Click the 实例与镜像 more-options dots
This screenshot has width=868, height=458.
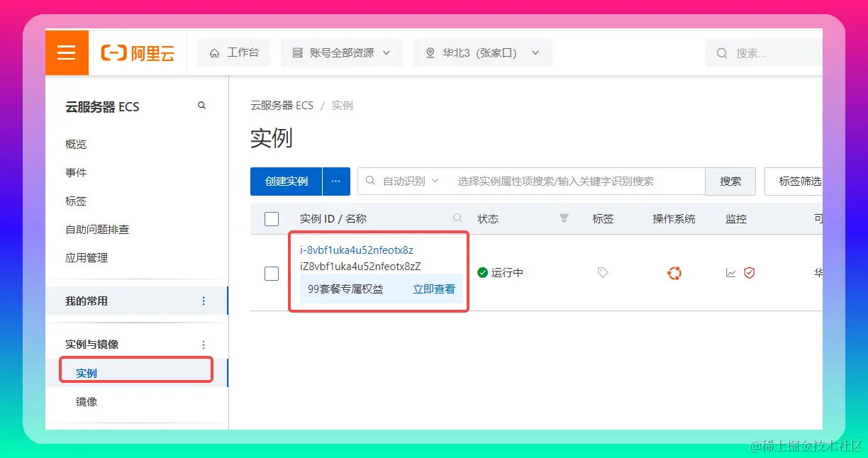(204, 345)
